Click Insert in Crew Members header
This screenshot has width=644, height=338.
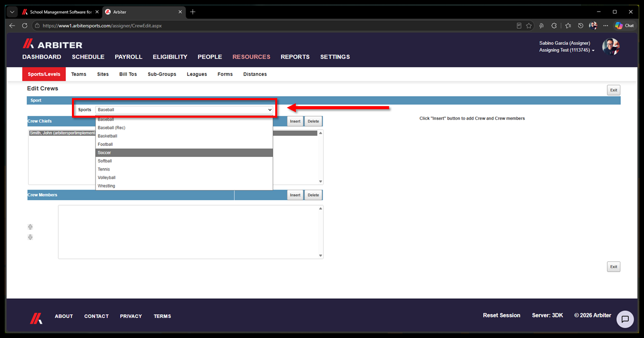(x=295, y=195)
